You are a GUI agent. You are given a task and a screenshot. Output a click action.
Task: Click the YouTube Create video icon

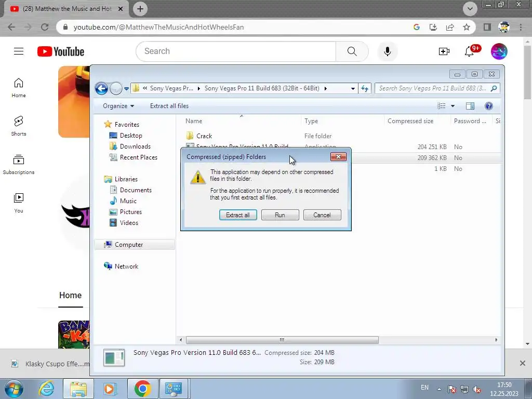coord(444,51)
